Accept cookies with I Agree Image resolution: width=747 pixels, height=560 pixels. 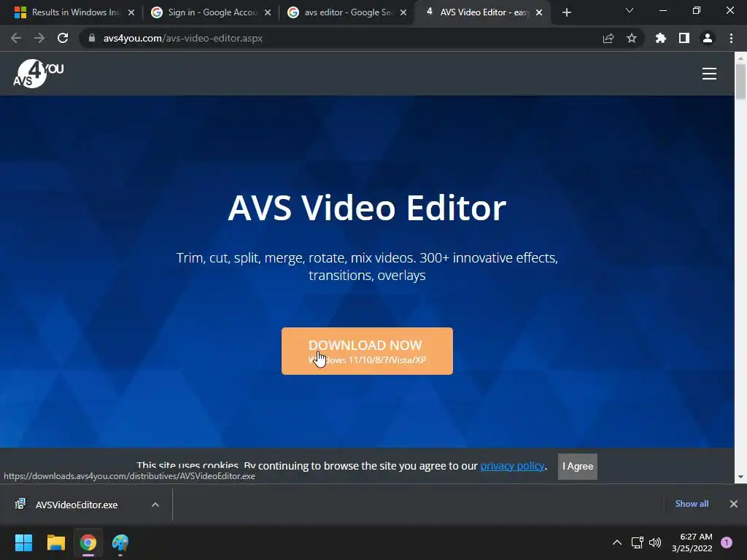click(x=578, y=466)
